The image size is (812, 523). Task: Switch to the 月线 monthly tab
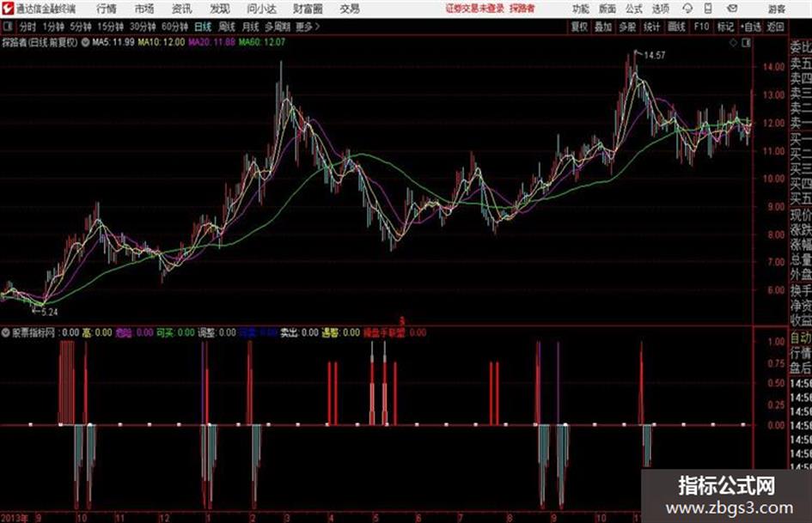click(x=250, y=27)
